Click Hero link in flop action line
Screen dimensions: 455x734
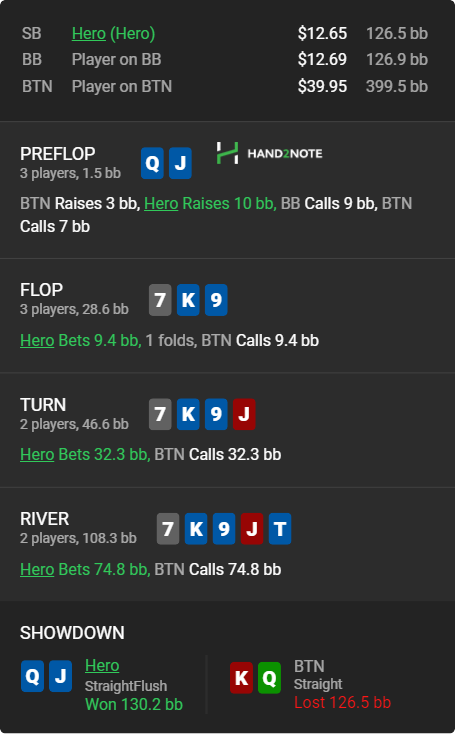[37, 340]
